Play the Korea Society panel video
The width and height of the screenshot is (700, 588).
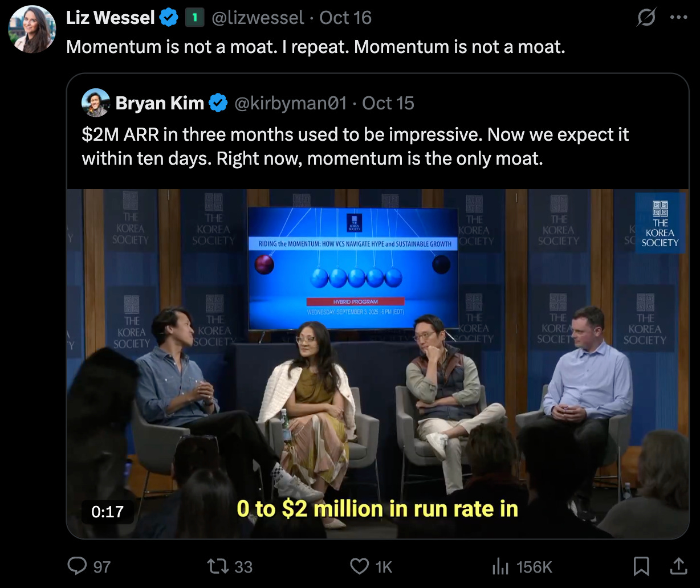click(377, 364)
